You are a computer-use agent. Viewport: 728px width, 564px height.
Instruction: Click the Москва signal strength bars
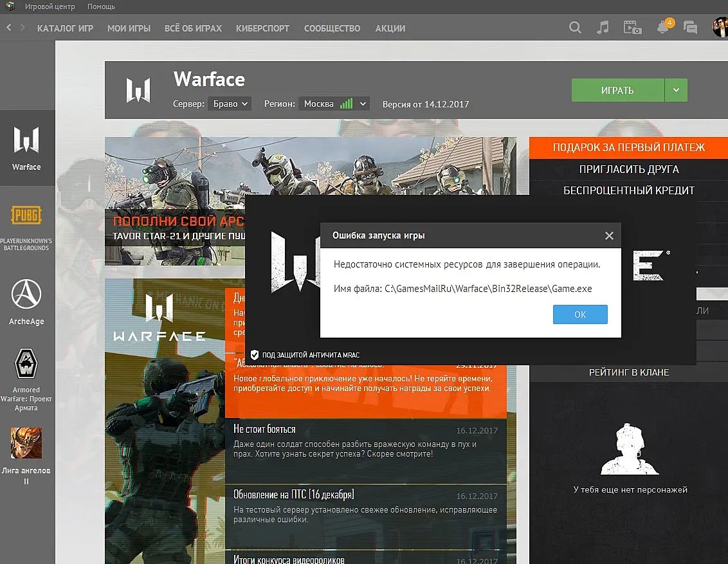[347, 104]
